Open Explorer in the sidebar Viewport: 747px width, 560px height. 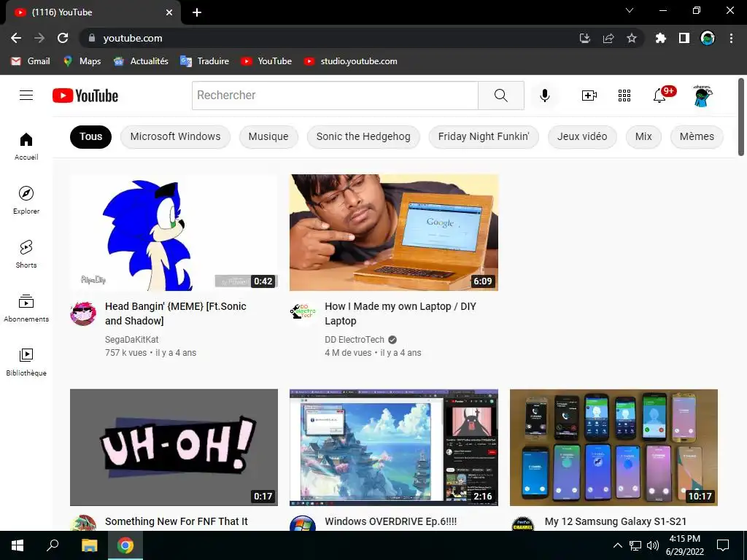[26, 200]
